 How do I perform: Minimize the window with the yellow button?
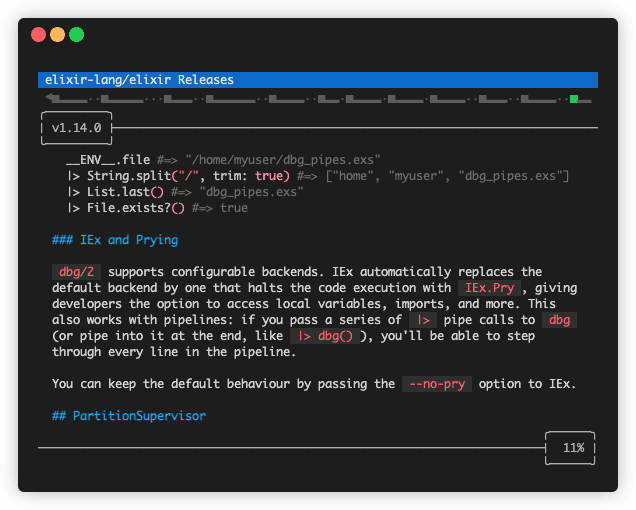point(57,34)
